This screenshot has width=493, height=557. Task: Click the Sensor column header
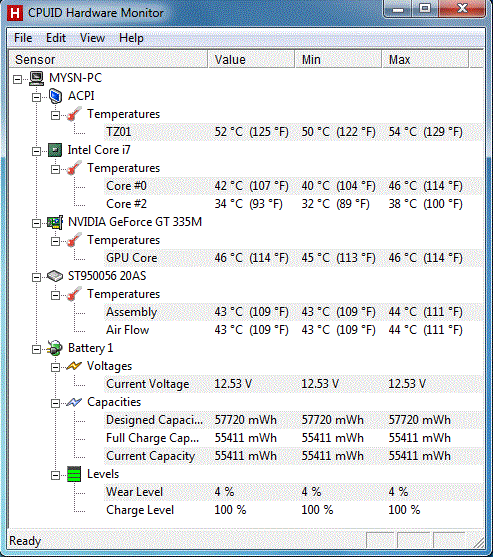[108, 59]
